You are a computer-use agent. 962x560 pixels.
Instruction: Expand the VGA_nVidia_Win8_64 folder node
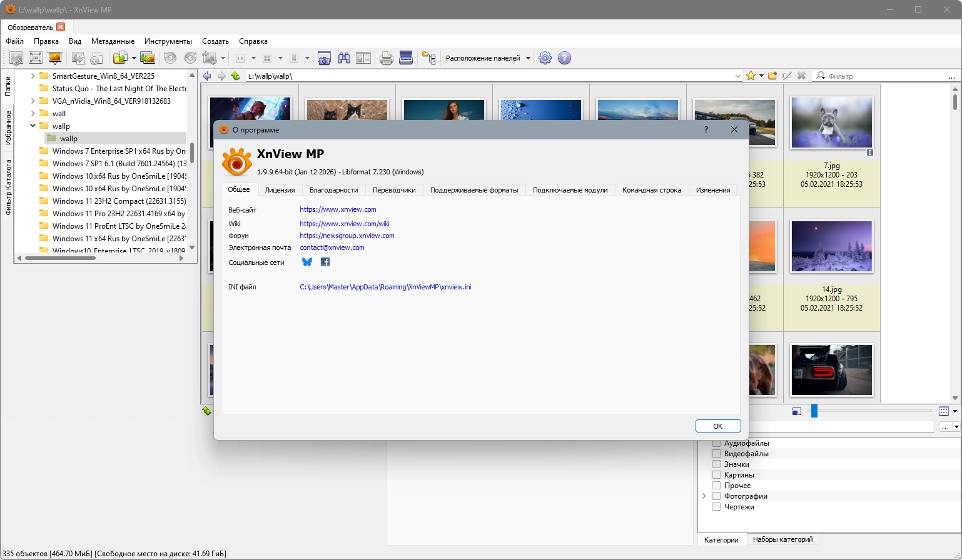[33, 101]
